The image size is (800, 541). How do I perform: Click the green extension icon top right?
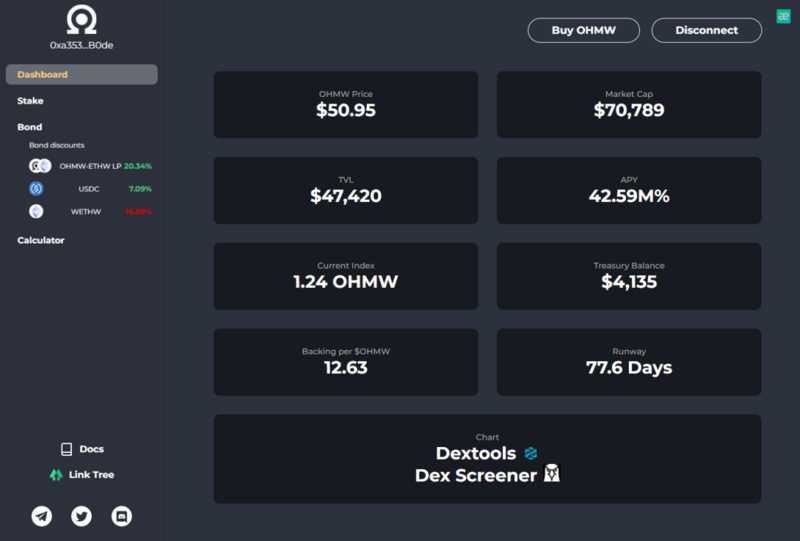click(x=783, y=16)
